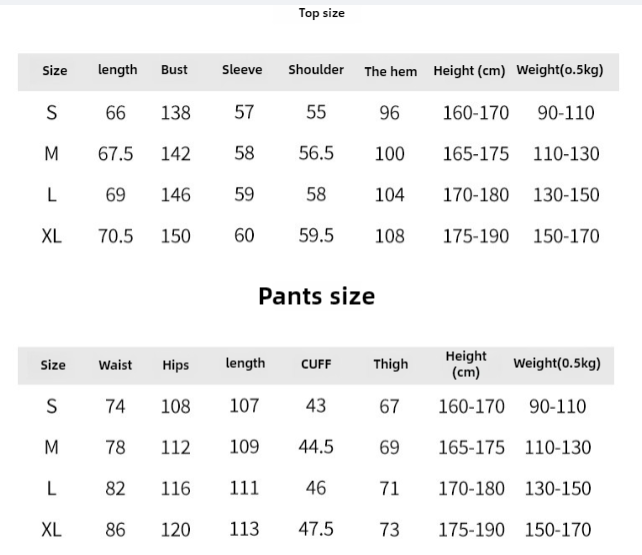642x555 pixels.
Task: Click the Shoulder column header
Action: (x=316, y=70)
